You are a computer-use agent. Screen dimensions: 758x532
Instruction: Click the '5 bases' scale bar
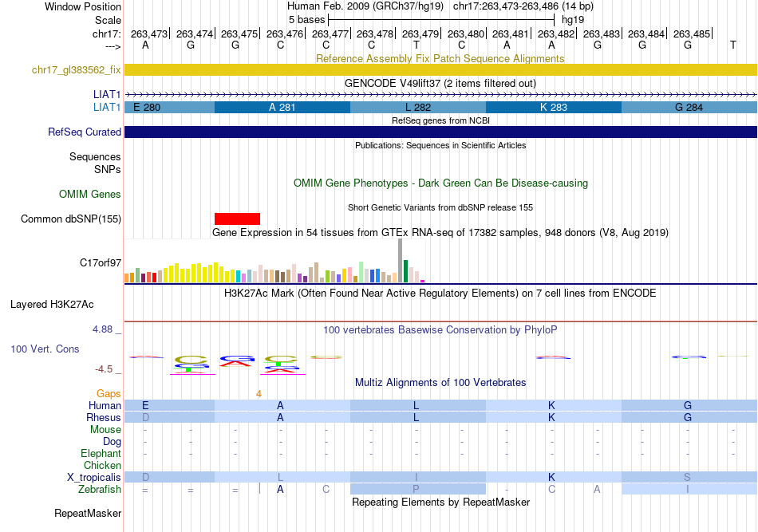[x=441, y=20]
